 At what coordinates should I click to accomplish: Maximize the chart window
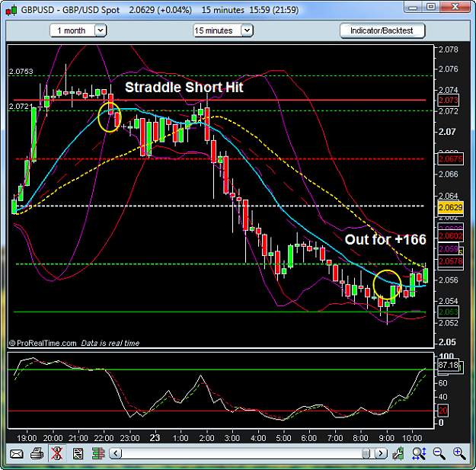431,6
